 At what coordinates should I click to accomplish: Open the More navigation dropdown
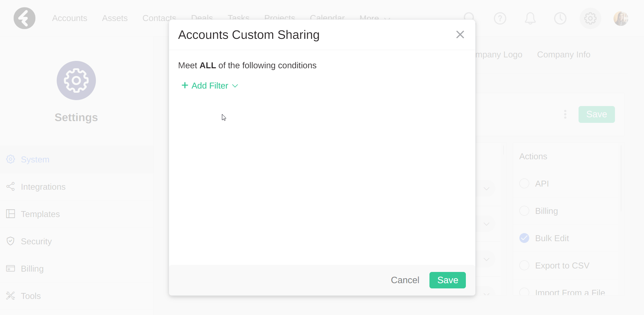[x=374, y=17]
